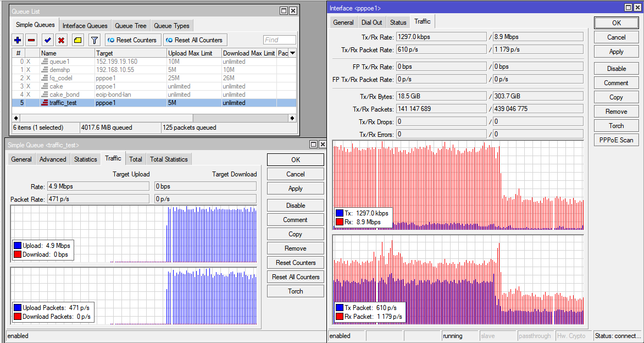Image resolution: width=644 pixels, height=343 pixels.
Task: Close the Simple Queue traffic_test window
Action: [323, 144]
